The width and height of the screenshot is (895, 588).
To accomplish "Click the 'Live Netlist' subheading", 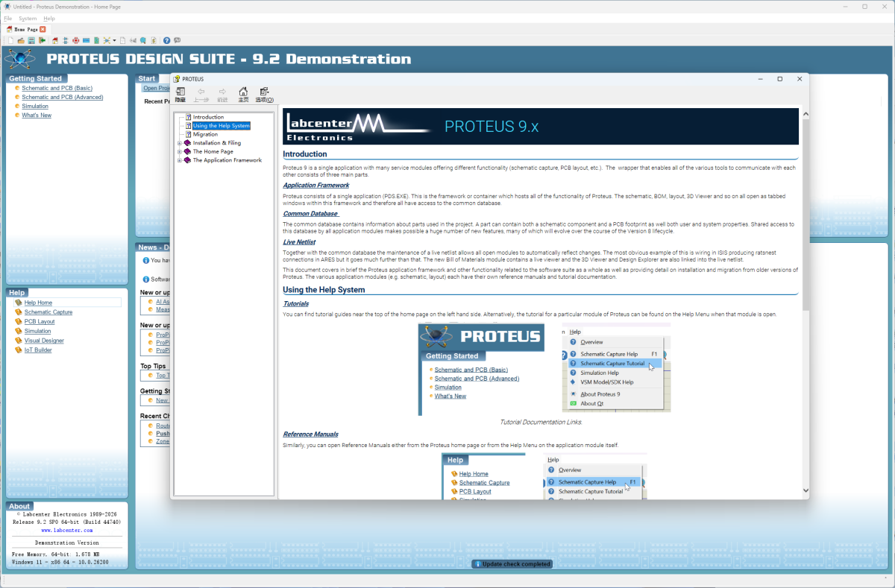I will pos(299,241).
